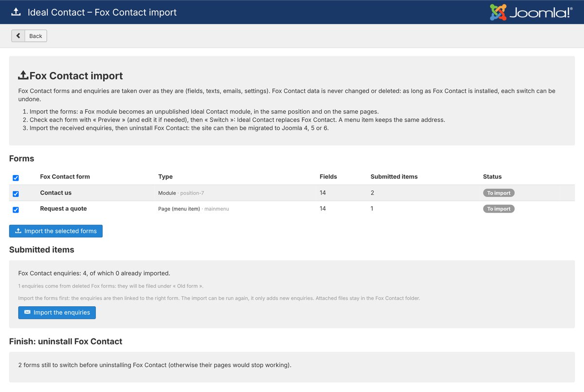
Task: Click the submitted items value 2
Action: (x=372, y=193)
